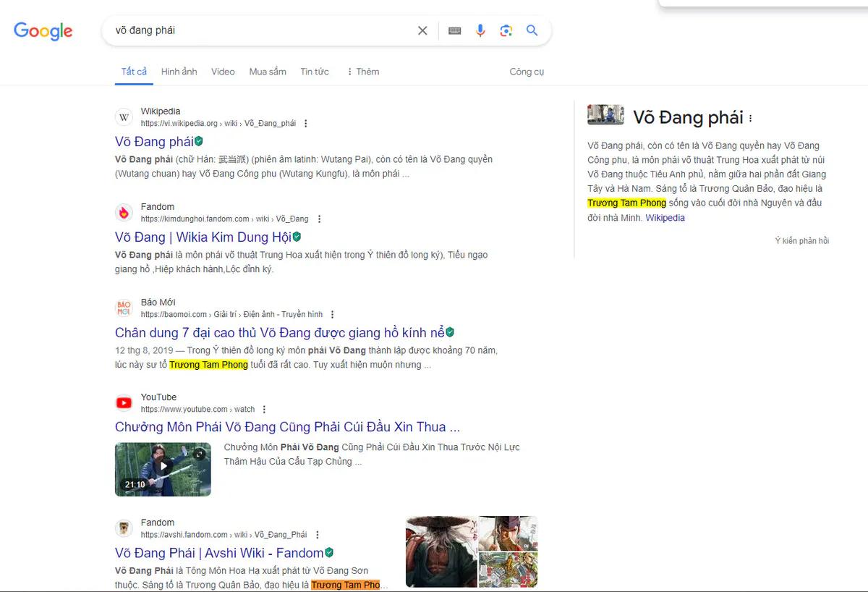This screenshot has height=592, width=868.
Task: Click green shield beside Chân dung 7 đại cao thủ
Action: [450, 332]
